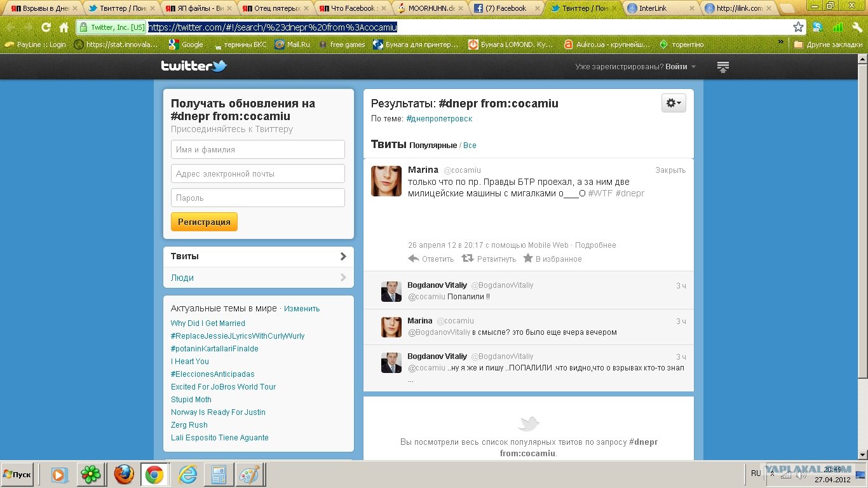Open the Aukro.ua bookmark
Viewport: 868px width, 488px height.
[607, 44]
